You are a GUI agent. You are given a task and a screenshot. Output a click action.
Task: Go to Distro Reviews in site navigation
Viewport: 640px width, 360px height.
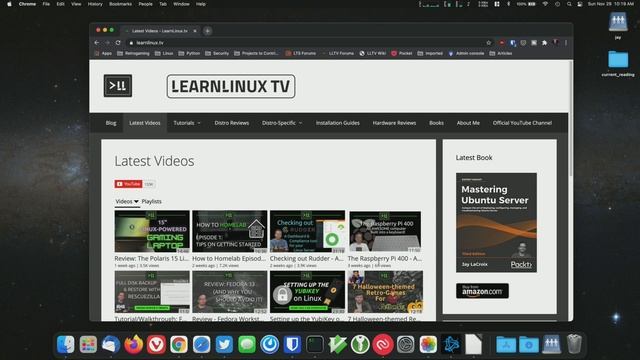tap(231, 123)
